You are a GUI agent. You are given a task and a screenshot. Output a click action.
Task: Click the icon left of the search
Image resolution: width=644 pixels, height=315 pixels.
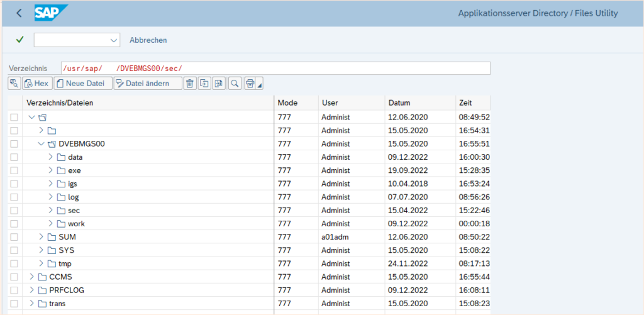coord(219,84)
